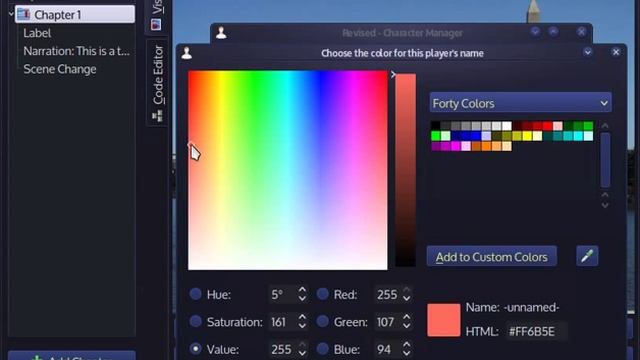This screenshot has width=640, height=360.
Task: Increase Saturation with its up arrow
Action: click(302, 317)
